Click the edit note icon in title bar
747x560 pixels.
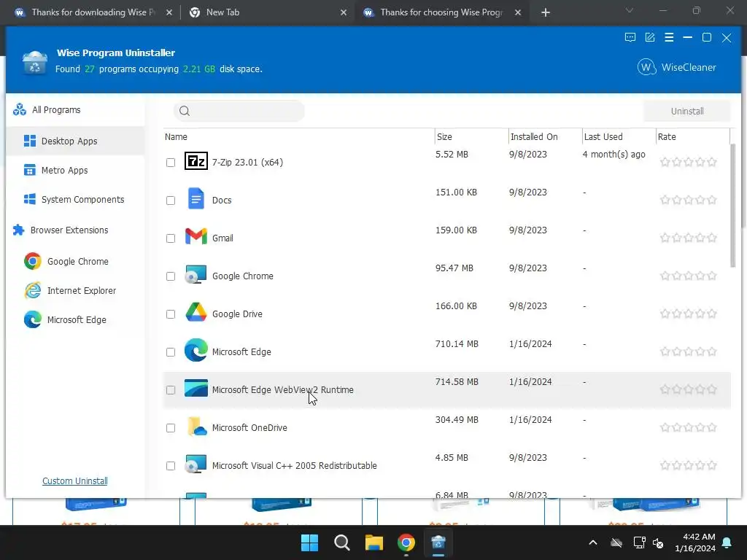click(x=650, y=38)
